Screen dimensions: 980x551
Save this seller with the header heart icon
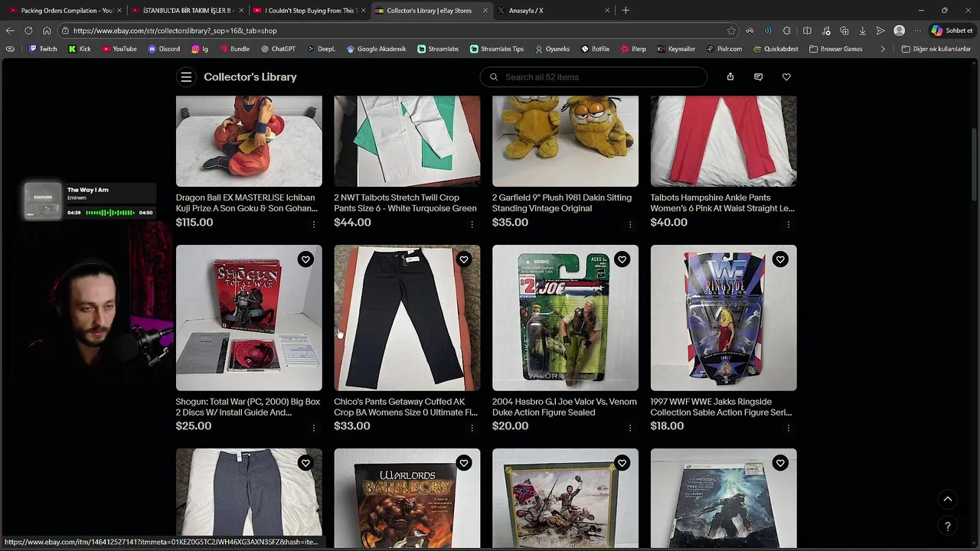click(786, 77)
